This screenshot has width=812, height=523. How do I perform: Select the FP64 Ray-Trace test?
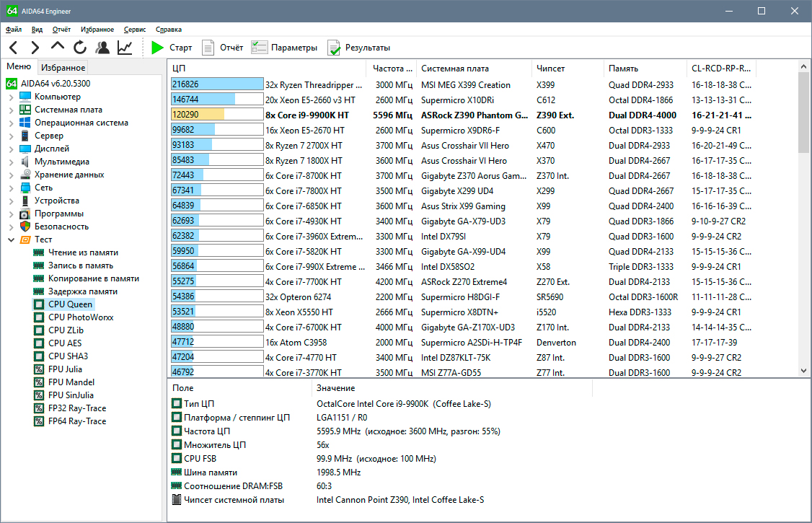(x=70, y=421)
